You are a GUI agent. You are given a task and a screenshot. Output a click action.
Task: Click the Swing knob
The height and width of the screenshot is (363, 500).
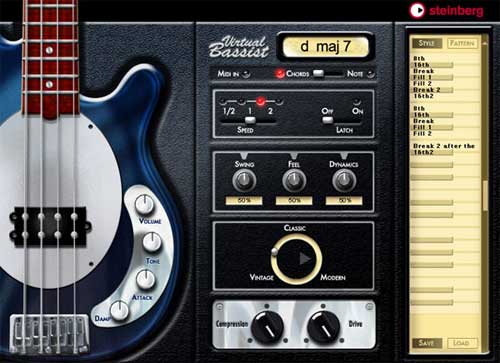click(x=244, y=180)
